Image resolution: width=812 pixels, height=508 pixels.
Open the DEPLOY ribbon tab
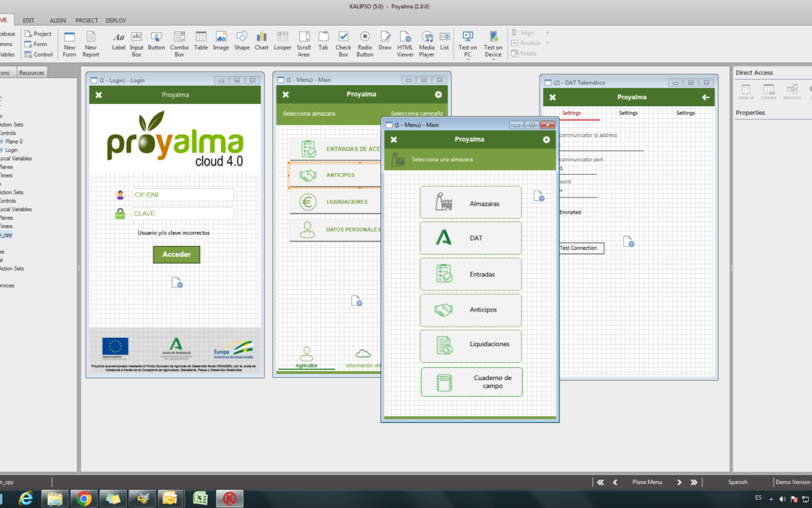[x=116, y=20]
